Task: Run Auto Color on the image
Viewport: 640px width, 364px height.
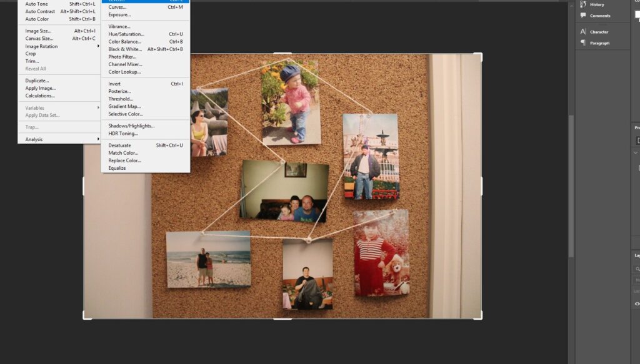Action: [59, 19]
